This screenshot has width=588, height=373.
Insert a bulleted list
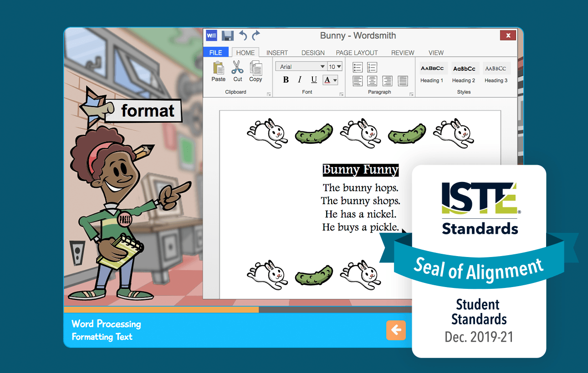click(358, 67)
